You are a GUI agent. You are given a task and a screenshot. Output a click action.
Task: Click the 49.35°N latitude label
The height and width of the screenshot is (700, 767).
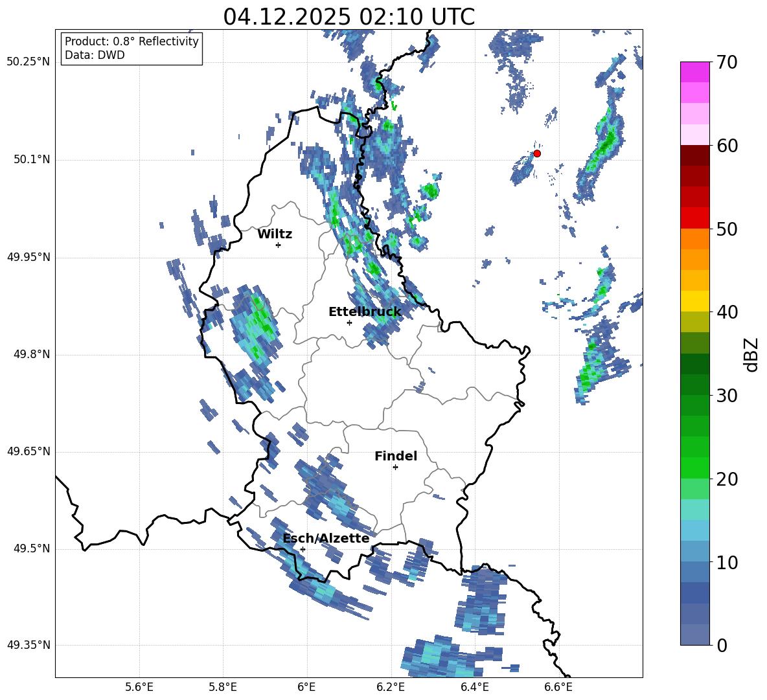29,645
